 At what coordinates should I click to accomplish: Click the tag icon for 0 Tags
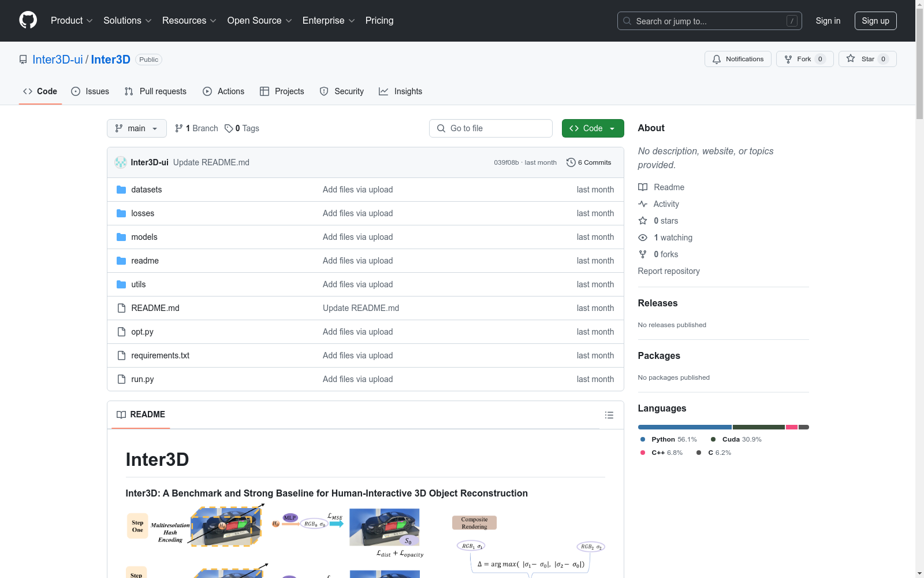pos(229,128)
